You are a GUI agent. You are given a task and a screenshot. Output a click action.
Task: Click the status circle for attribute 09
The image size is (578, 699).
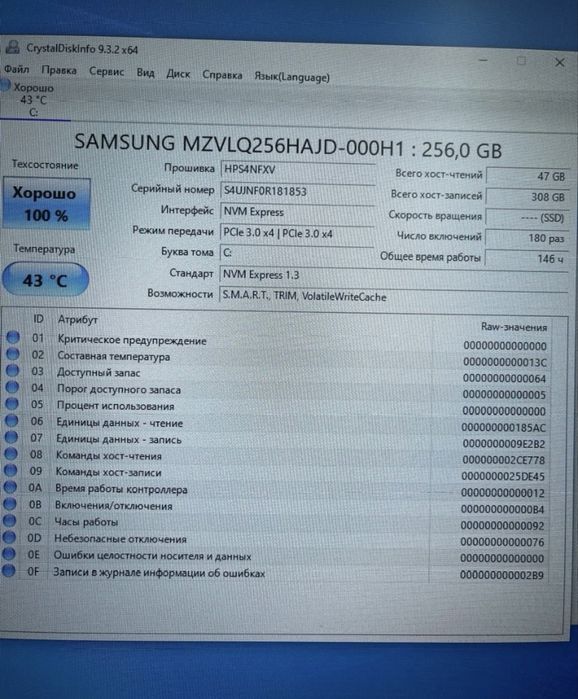pos(10,470)
